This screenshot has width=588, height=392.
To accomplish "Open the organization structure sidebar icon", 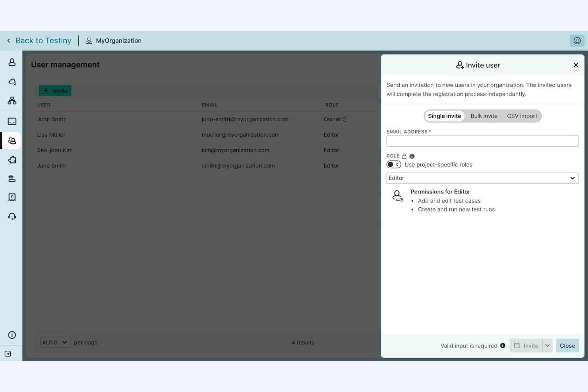I will pyautogui.click(x=12, y=100).
